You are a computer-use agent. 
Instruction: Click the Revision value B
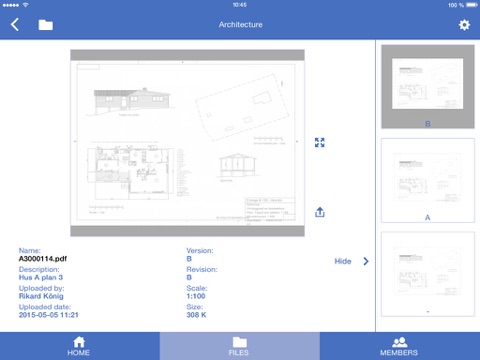[189, 277]
